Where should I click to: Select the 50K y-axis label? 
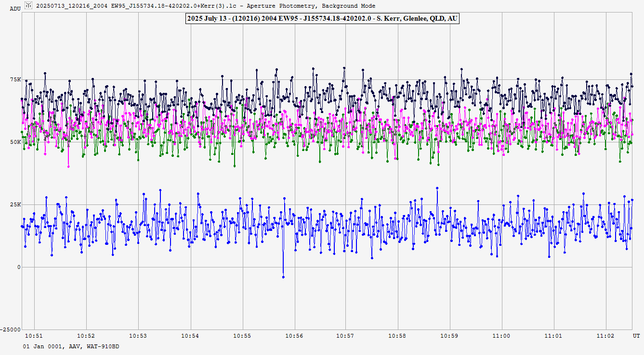point(15,142)
